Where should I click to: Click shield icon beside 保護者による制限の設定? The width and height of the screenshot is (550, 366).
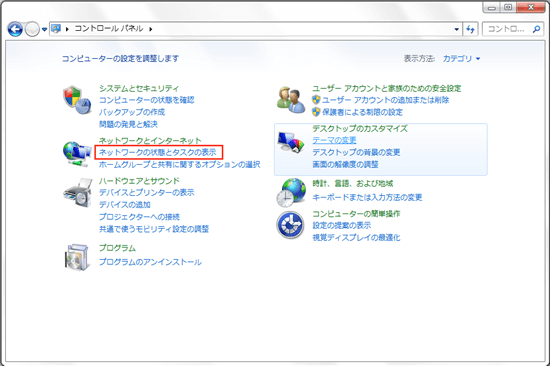(316, 112)
